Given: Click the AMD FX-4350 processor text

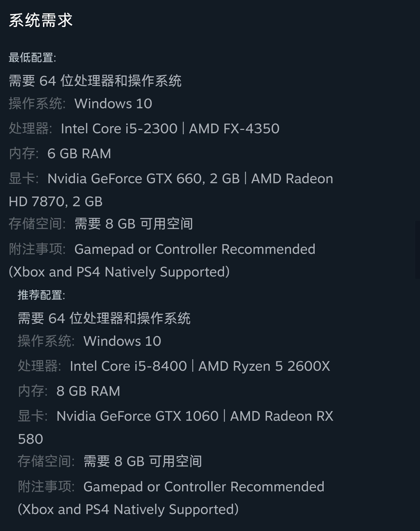Looking at the screenshot, I should 234,129.
